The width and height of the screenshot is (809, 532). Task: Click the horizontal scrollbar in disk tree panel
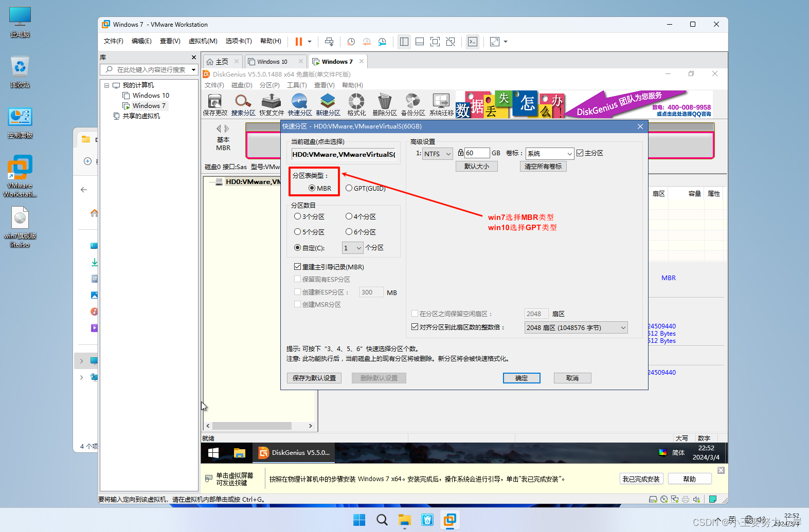click(251, 426)
